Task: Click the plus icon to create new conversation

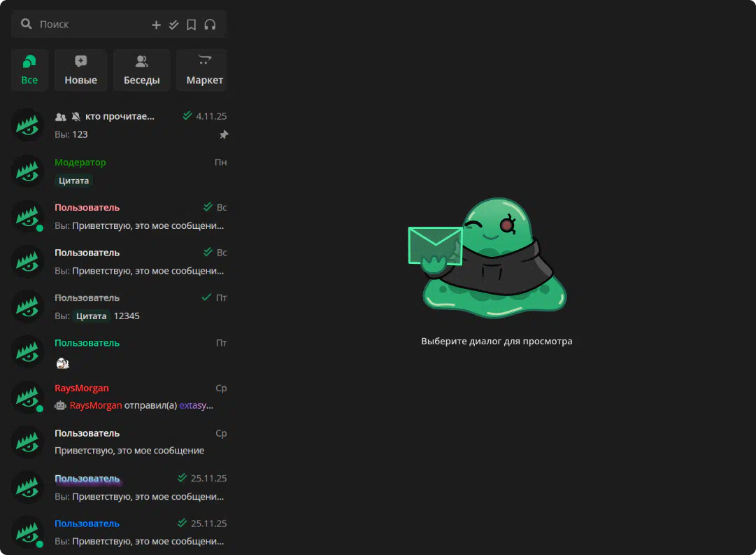Action: [x=156, y=24]
